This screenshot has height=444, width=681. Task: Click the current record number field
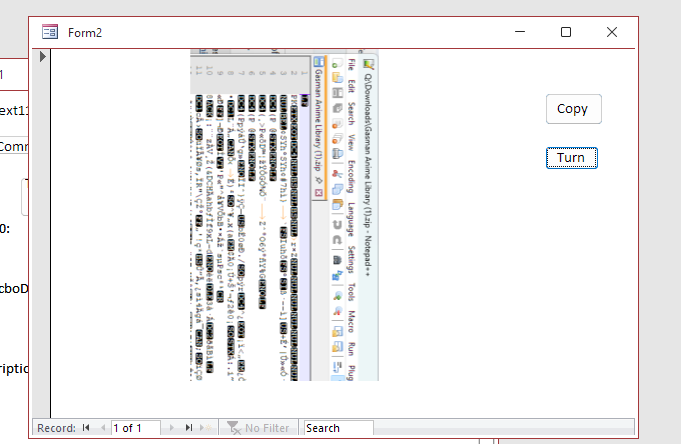click(x=136, y=428)
